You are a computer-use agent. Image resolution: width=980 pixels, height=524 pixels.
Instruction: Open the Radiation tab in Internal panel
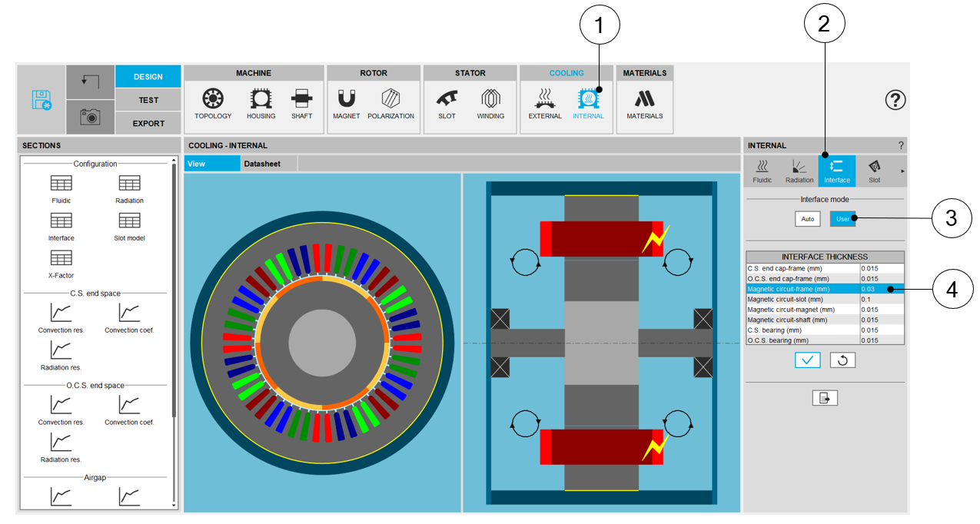(x=799, y=171)
